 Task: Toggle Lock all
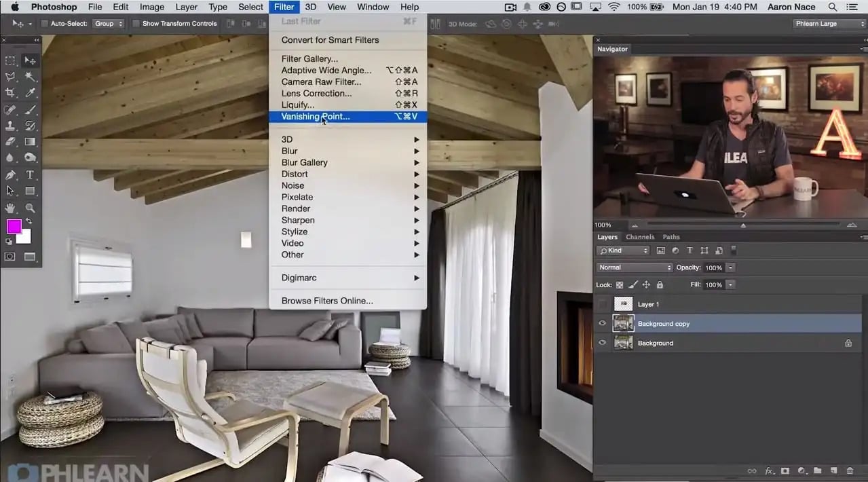[x=660, y=285]
